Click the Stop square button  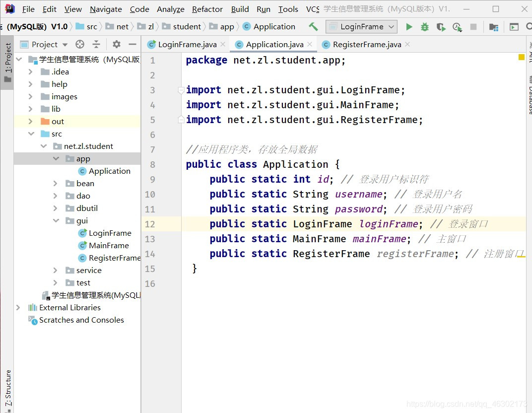[x=473, y=26]
